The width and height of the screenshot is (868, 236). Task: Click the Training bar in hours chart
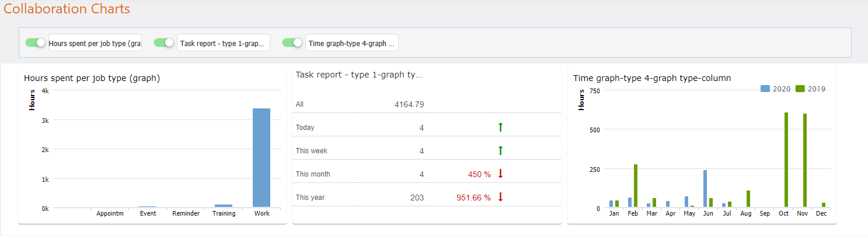(x=224, y=206)
